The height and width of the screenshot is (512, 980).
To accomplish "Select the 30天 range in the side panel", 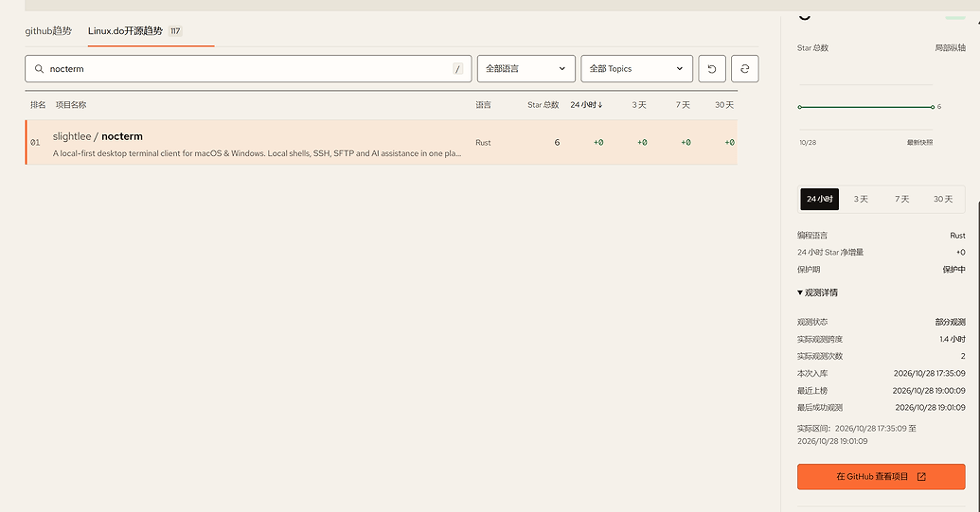I will click(943, 199).
